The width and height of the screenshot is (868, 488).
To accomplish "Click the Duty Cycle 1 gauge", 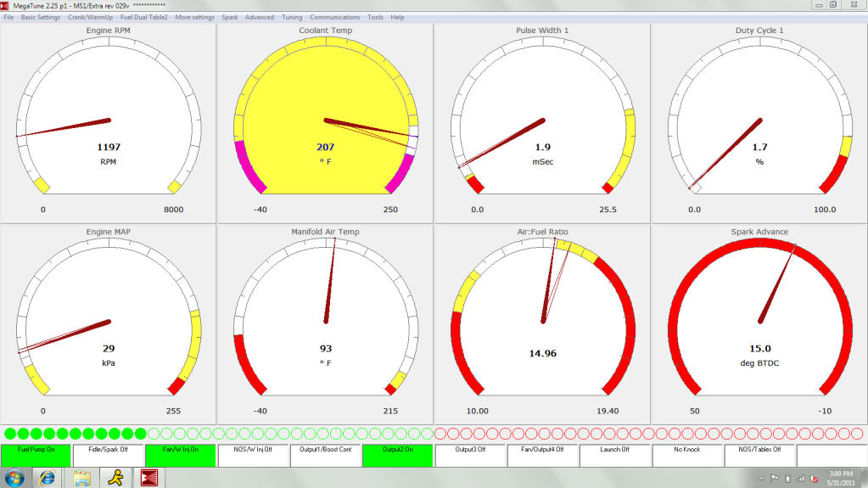I will click(x=759, y=123).
